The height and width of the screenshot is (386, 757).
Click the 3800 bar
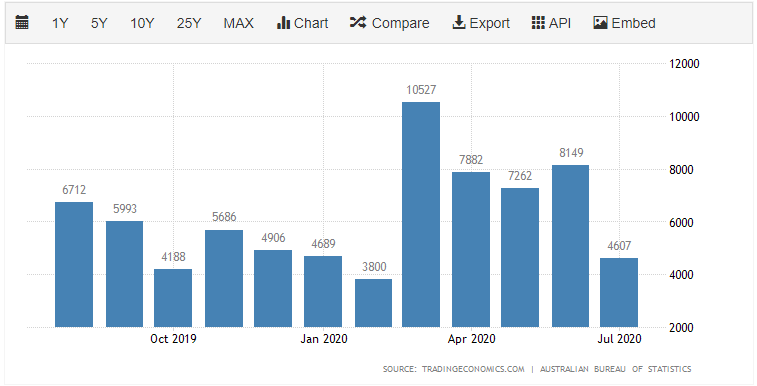pos(373,303)
